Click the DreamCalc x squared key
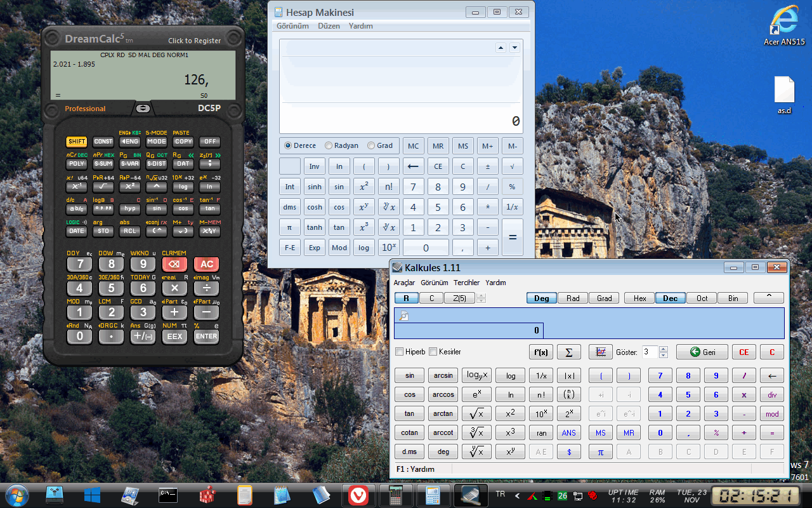 point(129,187)
